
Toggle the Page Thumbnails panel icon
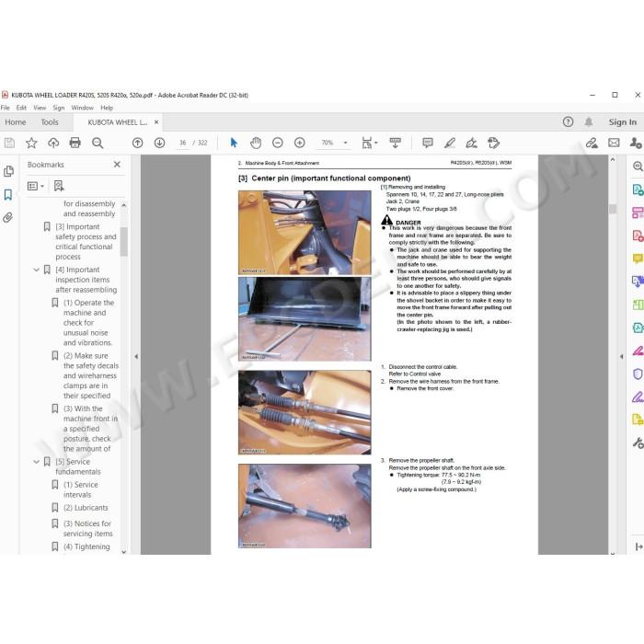click(8, 171)
